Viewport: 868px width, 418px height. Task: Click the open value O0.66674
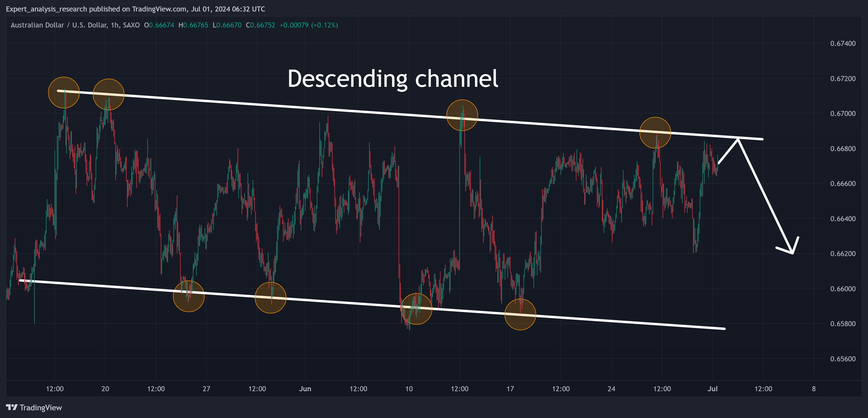(159, 25)
